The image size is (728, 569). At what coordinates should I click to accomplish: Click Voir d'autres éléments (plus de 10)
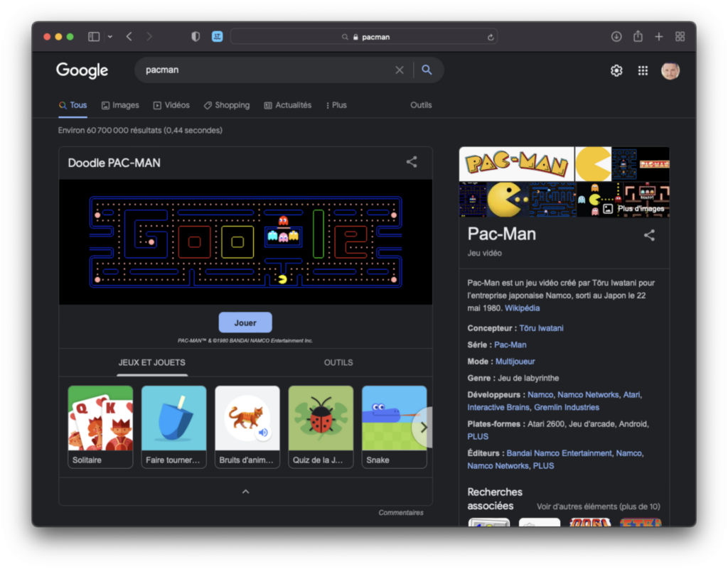[599, 506]
